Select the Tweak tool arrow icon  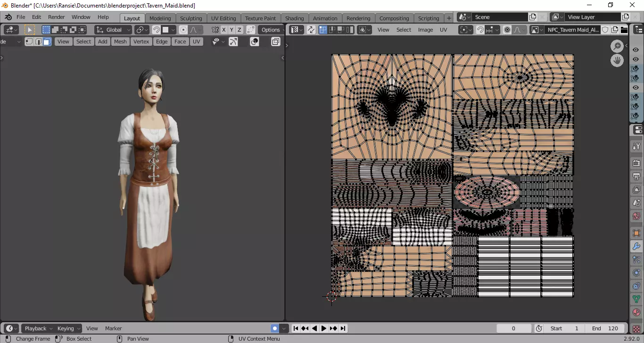coord(30,30)
